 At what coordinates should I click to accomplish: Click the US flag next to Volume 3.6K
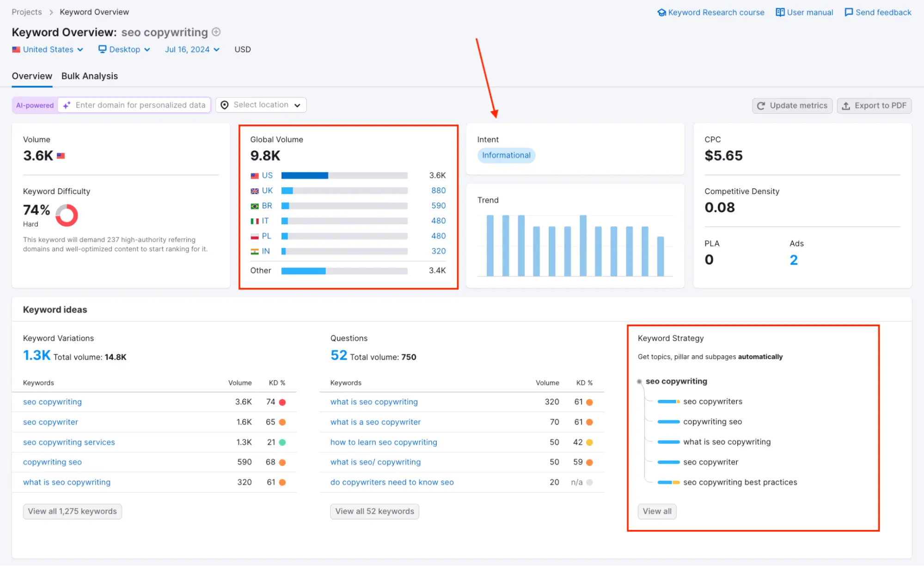tap(61, 156)
